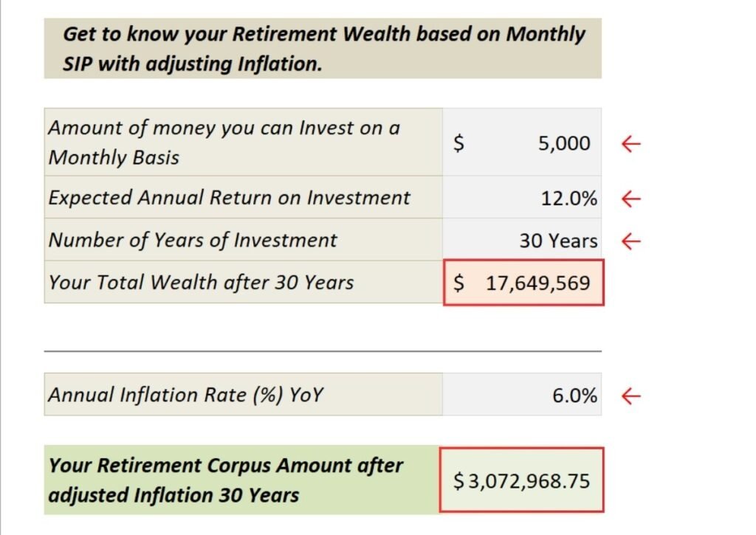Viewport: 756px width, 535px height.
Task: Click the inflation-adjusted corpus value $3,072,968.75
Action: tap(522, 480)
